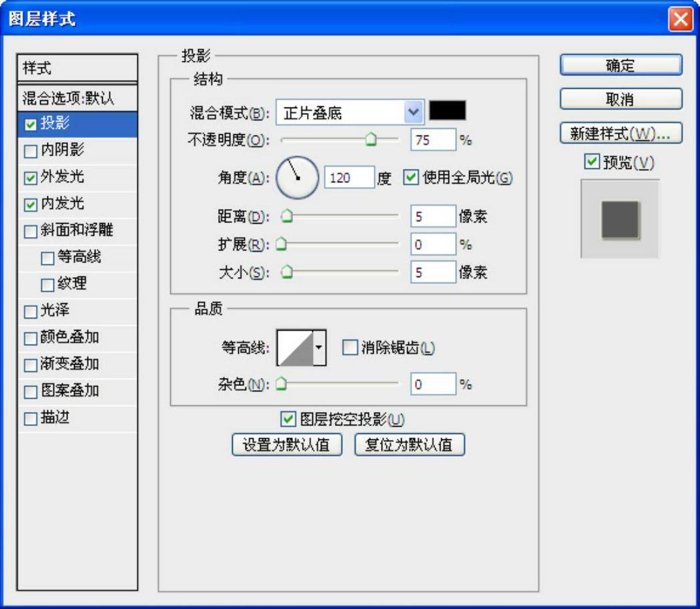Image resolution: width=700 pixels, height=609 pixels.
Task: Disable the 预览 preview checkbox
Action: coord(591,162)
